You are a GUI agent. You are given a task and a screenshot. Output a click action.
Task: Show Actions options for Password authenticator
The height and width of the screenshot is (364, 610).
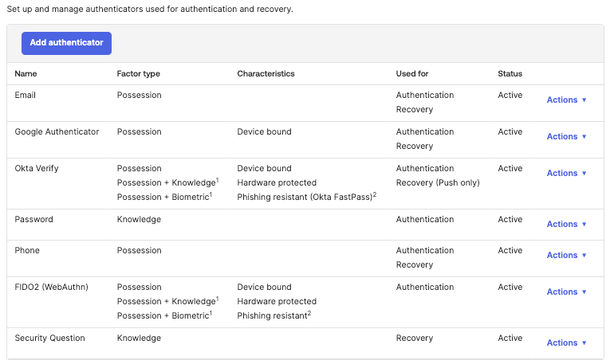coord(566,225)
